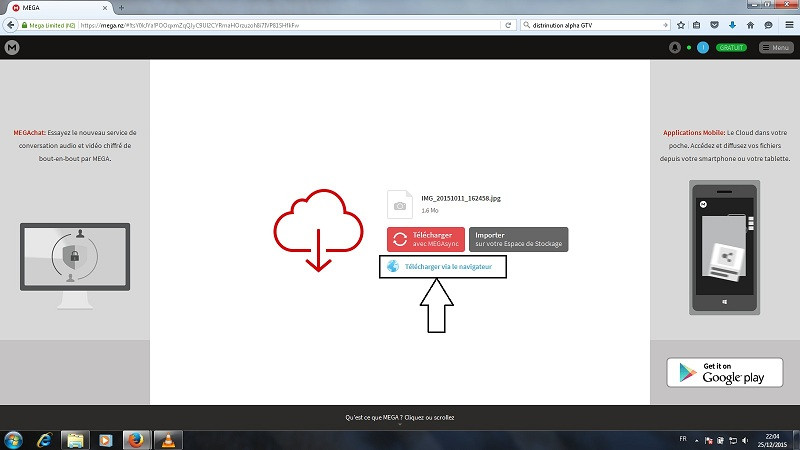Image resolution: width=800 pixels, height=450 pixels.
Task: Open the Windows Start menu
Action: click(x=14, y=439)
